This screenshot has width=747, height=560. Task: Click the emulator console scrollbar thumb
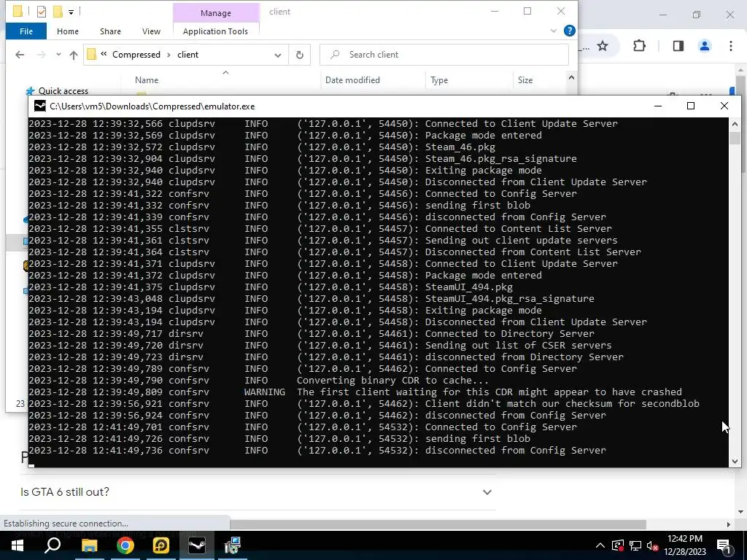pyautogui.click(x=735, y=138)
